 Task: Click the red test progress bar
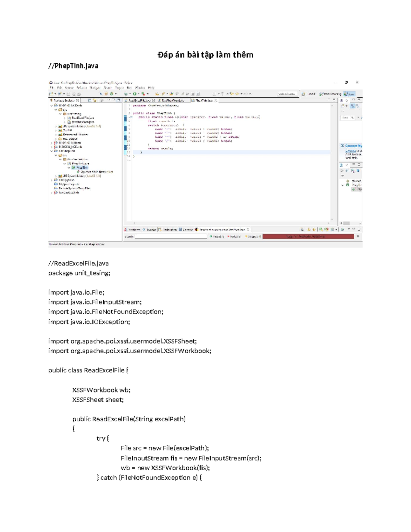tap(308, 236)
